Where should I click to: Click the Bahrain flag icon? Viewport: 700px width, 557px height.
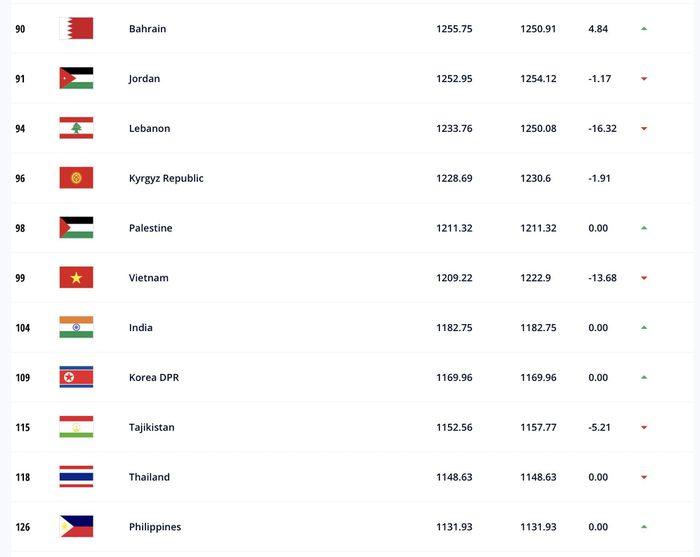[76, 29]
